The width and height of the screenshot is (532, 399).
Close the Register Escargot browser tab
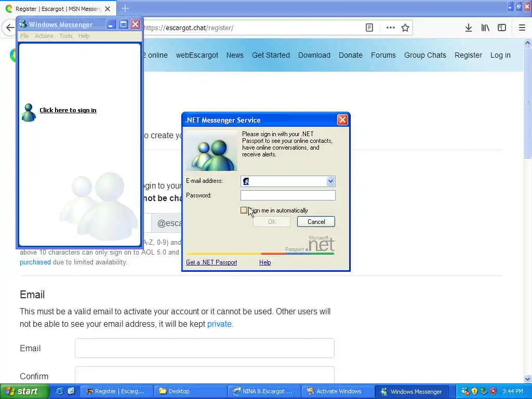tap(108, 9)
